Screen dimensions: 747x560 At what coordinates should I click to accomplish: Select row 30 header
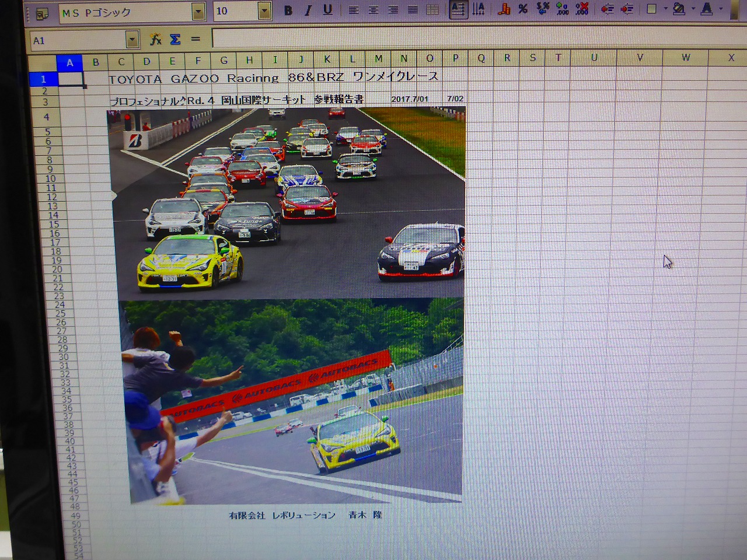tap(64, 357)
